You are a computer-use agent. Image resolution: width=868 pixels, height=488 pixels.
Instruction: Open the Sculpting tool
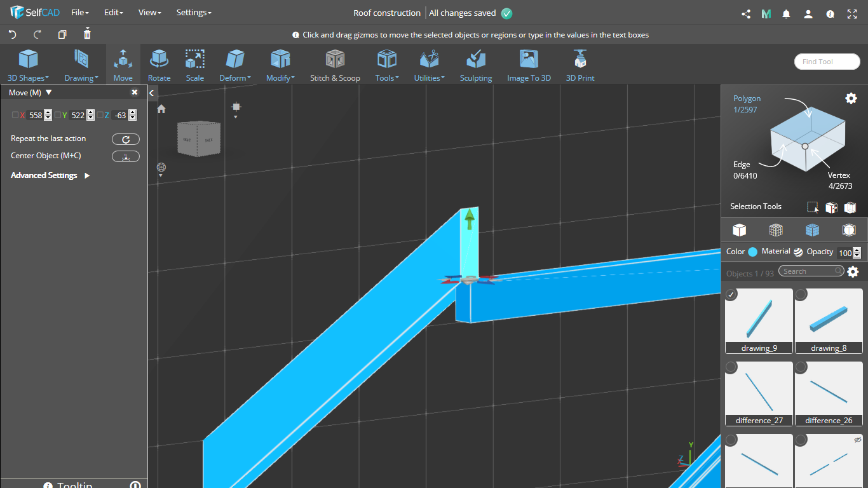(476, 66)
